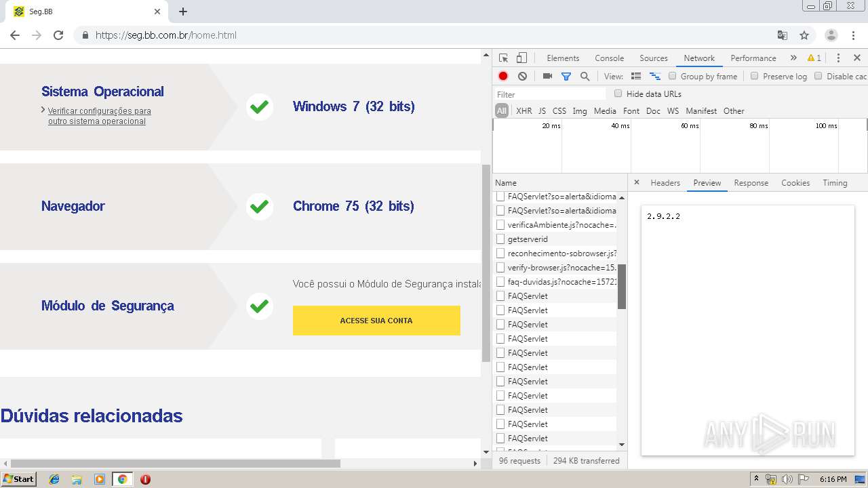
Task: Open network search magnifier icon
Action: 585,77
